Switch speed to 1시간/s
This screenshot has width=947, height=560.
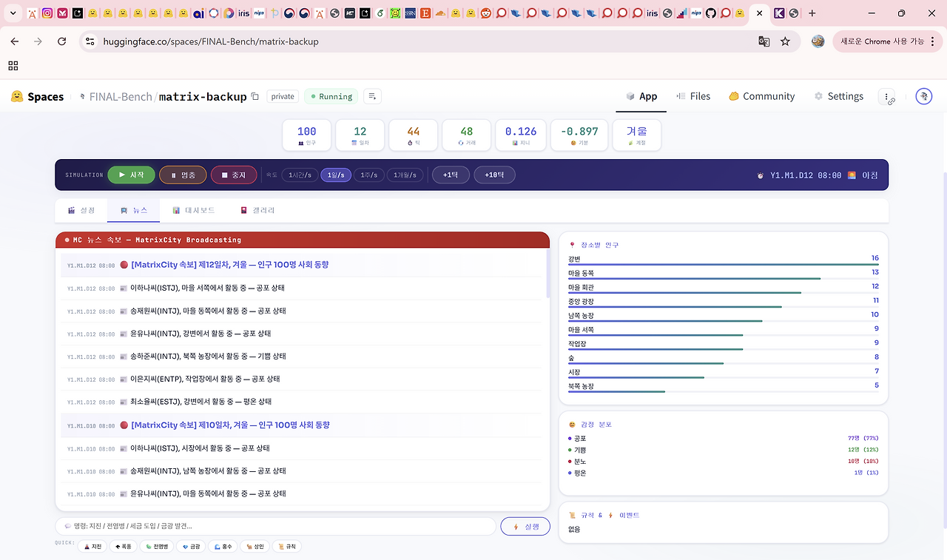point(299,175)
